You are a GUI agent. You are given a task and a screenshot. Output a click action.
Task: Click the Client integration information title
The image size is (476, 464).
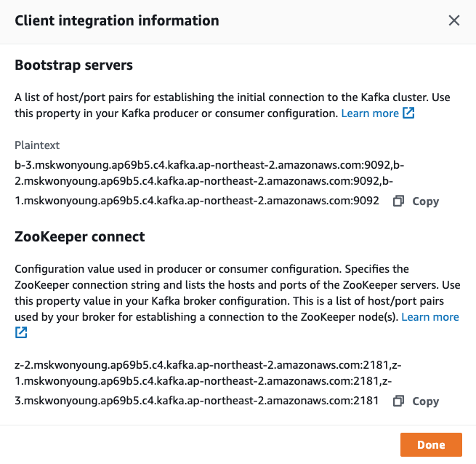117,20
